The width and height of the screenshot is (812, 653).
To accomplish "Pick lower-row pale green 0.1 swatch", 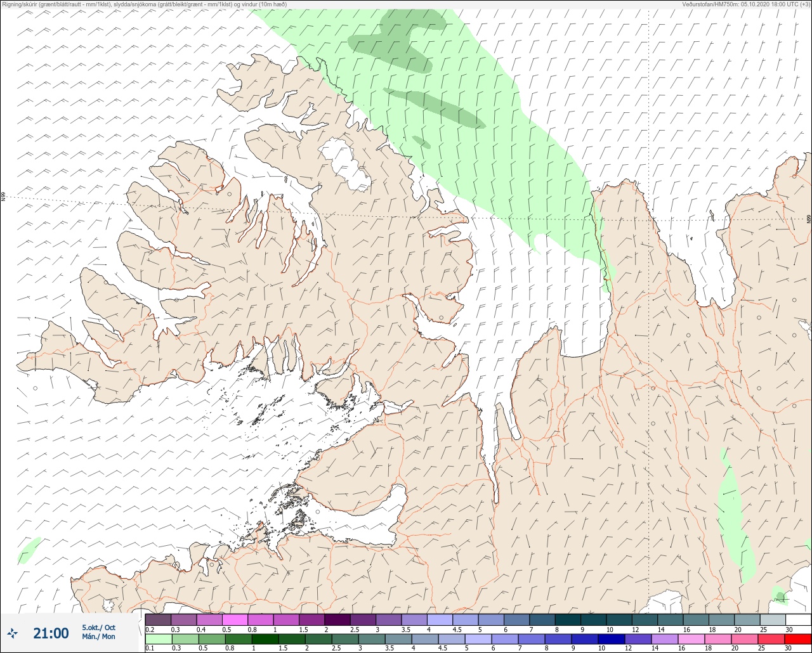I will click(159, 639).
